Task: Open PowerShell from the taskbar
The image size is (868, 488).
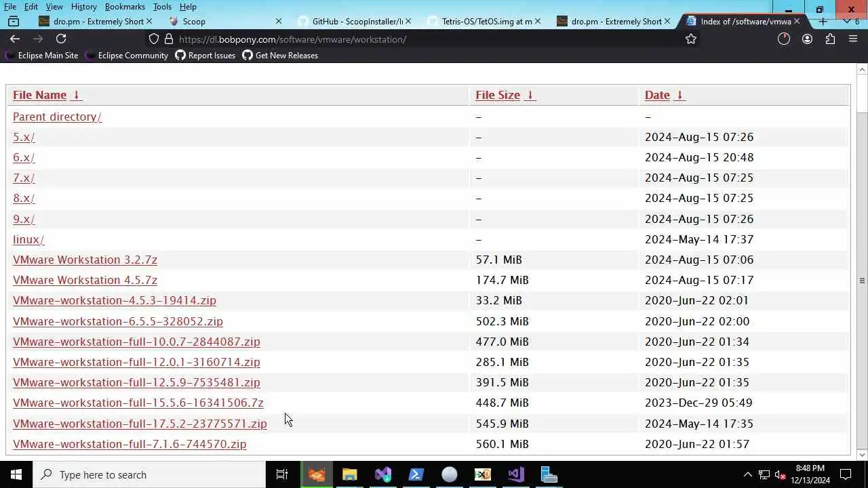Action: click(416, 474)
